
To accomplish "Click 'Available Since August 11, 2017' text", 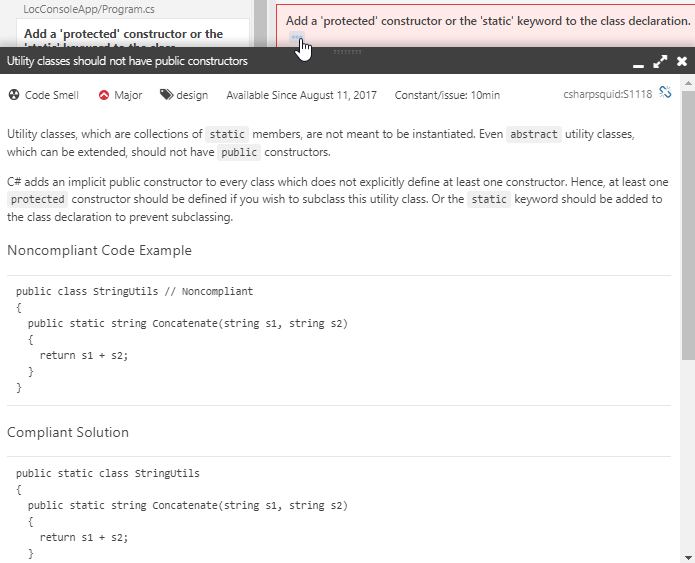I will [x=301, y=95].
